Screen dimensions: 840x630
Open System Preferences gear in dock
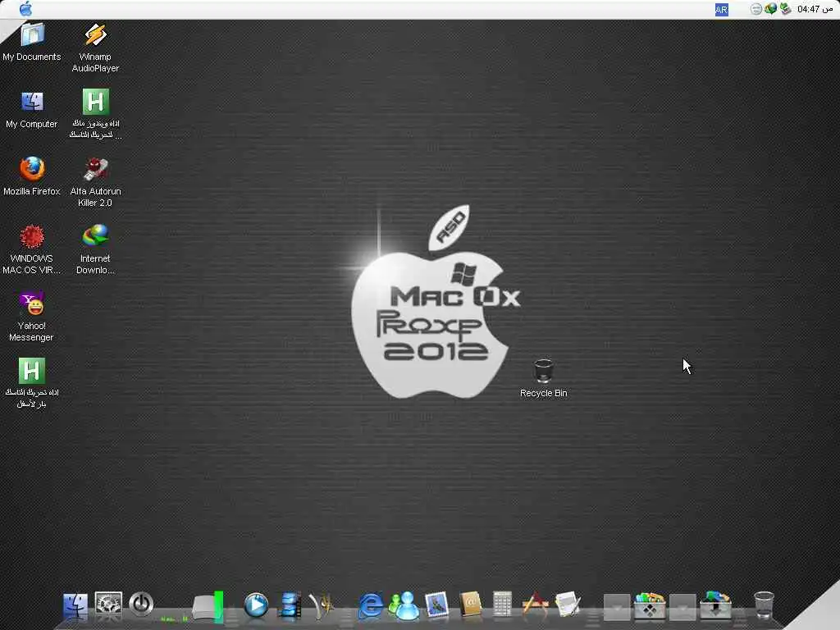coord(108,605)
